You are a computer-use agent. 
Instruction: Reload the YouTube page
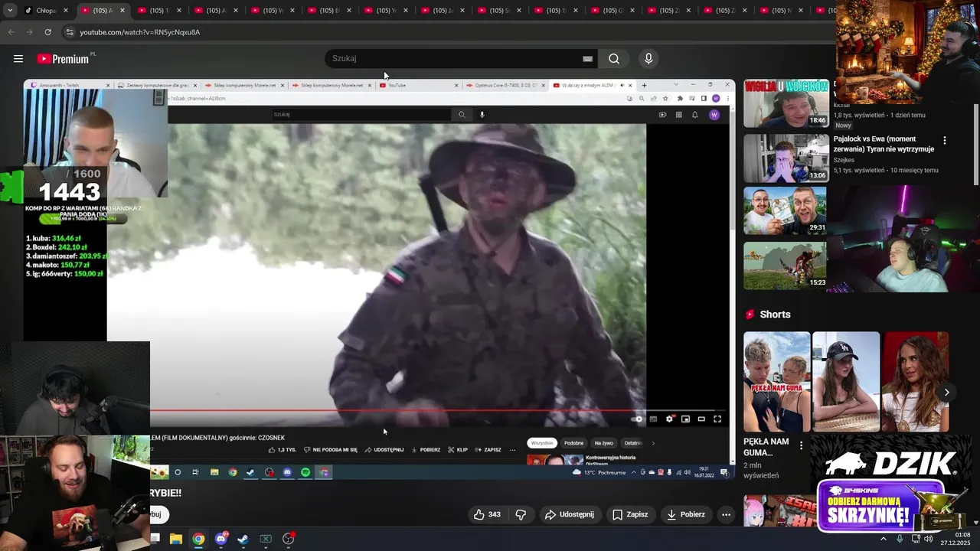click(x=47, y=32)
